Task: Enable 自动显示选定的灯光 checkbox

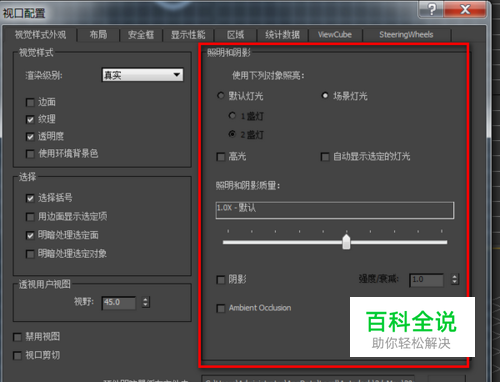Action: [x=325, y=157]
